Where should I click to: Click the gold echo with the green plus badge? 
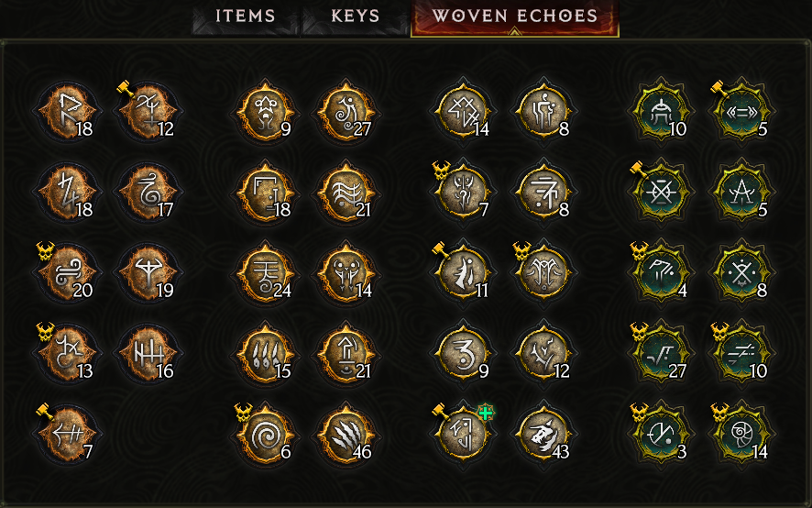pos(463,435)
